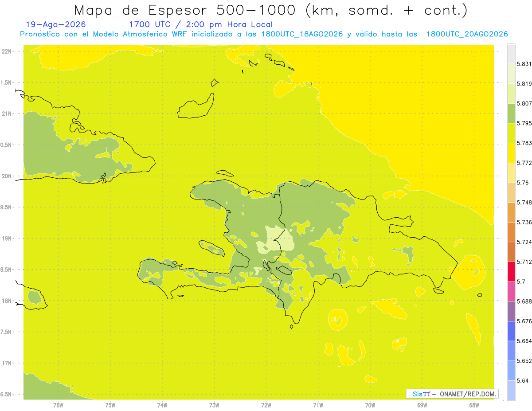Pick the dark blue swatch above 5.664

[511, 331]
